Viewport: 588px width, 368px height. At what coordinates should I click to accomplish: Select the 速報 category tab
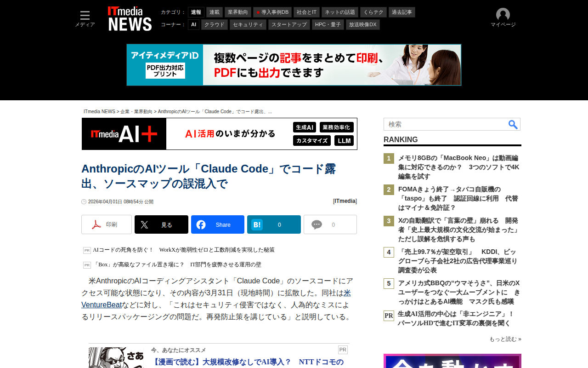coord(196,12)
